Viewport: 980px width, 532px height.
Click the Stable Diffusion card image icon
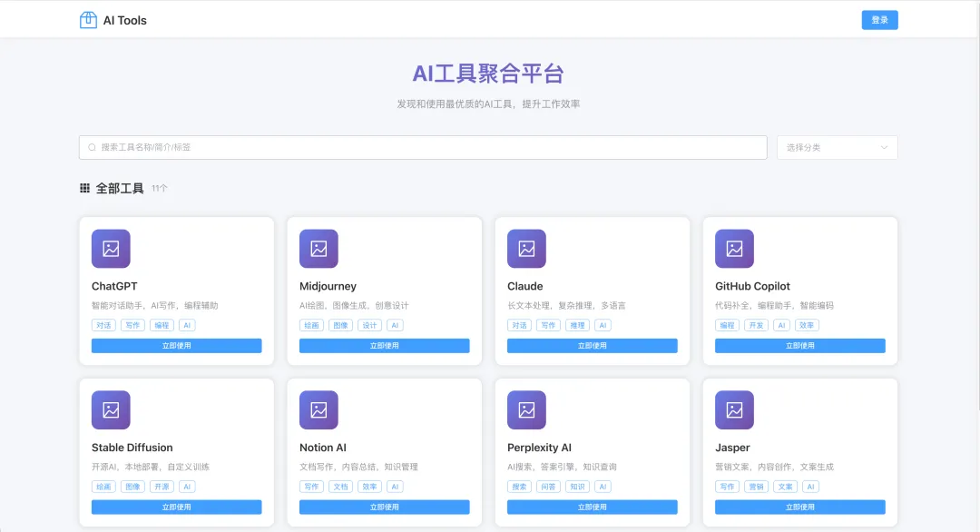tap(111, 409)
